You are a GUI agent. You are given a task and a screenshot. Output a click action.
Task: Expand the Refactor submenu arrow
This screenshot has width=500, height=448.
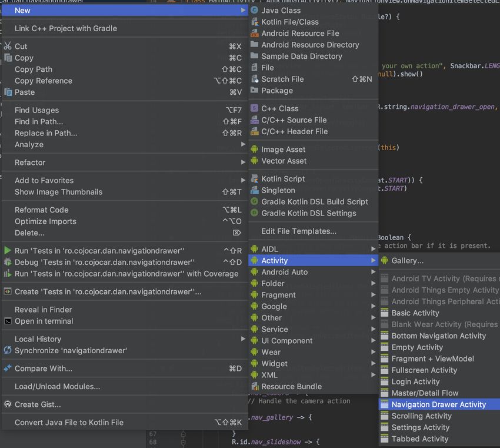[244, 162]
